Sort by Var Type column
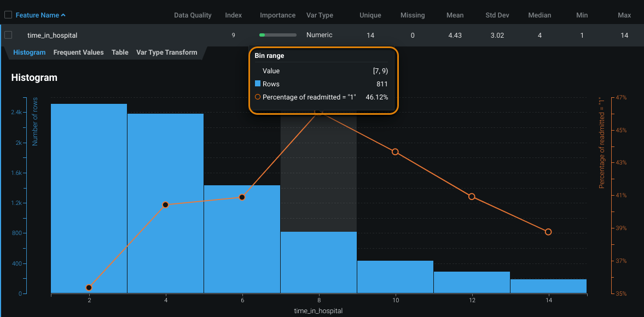This screenshot has width=644, height=317. [x=320, y=15]
